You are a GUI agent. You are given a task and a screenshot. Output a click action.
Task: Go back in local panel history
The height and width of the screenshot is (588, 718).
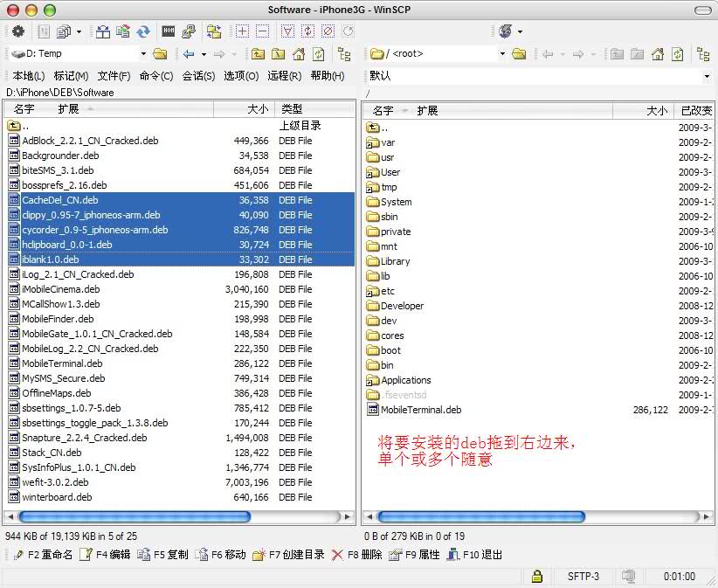(189, 54)
